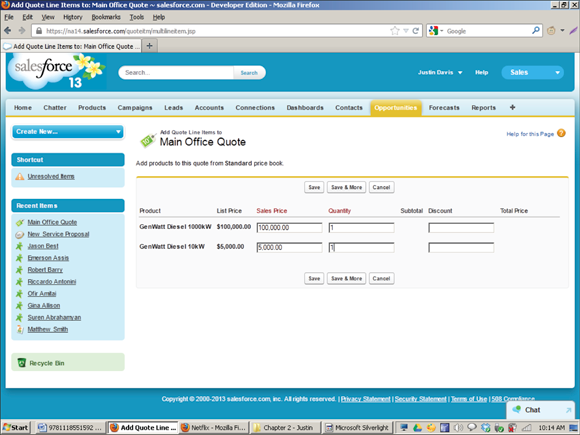The height and width of the screenshot is (435, 580).
Task: Open Matthew Smith recent item
Action: pos(48,329)
